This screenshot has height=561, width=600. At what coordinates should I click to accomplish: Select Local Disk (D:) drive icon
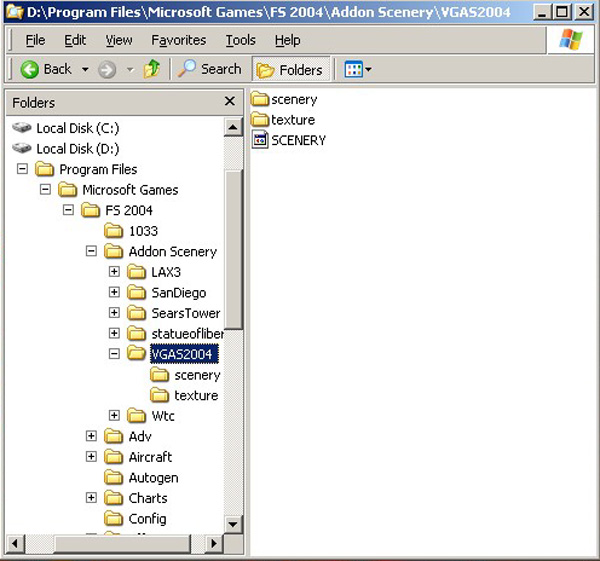point(21,148)
